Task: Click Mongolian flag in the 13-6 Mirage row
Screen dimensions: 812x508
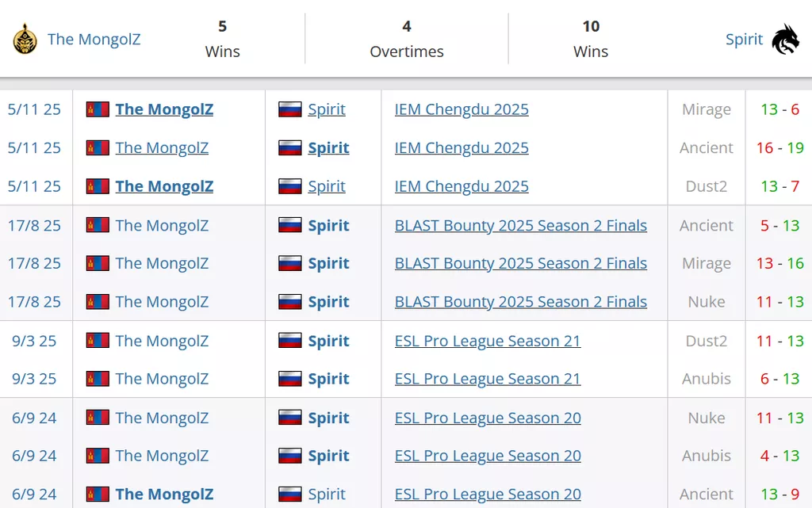Action: click(98, 109)
